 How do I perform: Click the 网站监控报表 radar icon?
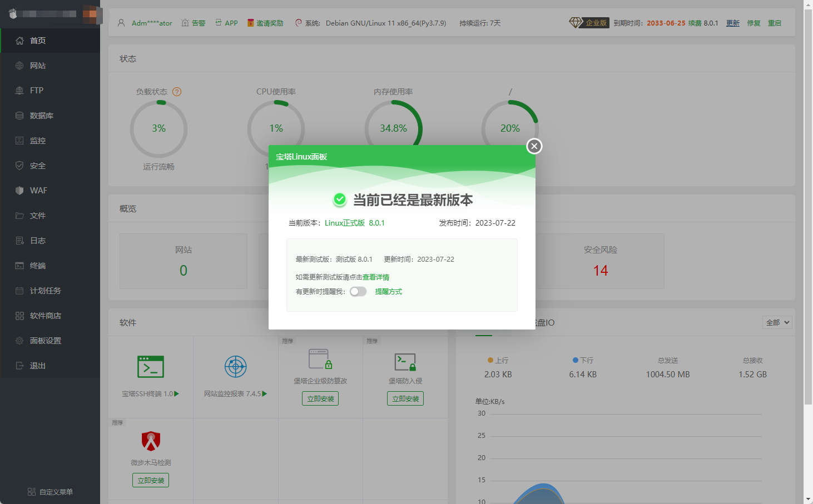point(235,367)
